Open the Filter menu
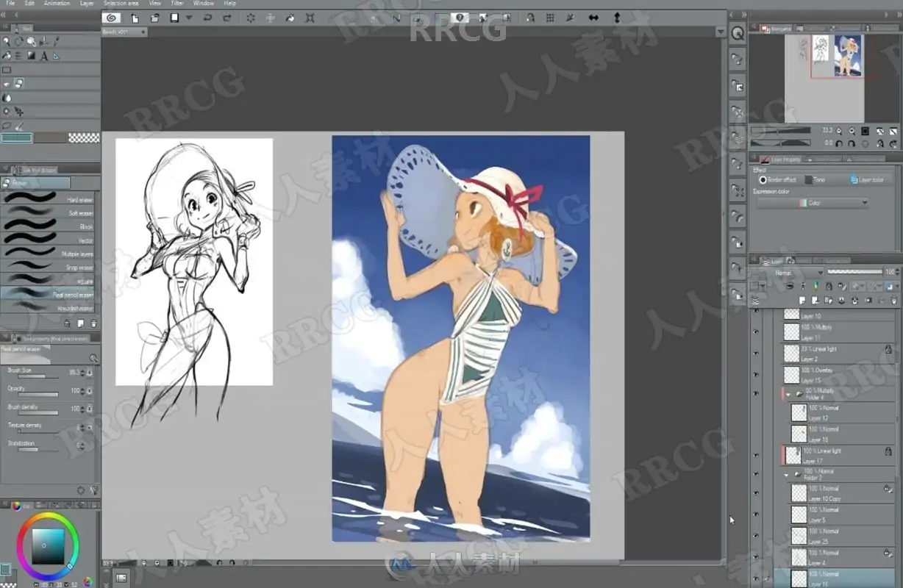Screen dimensions: 903x588 pos(177,4)
